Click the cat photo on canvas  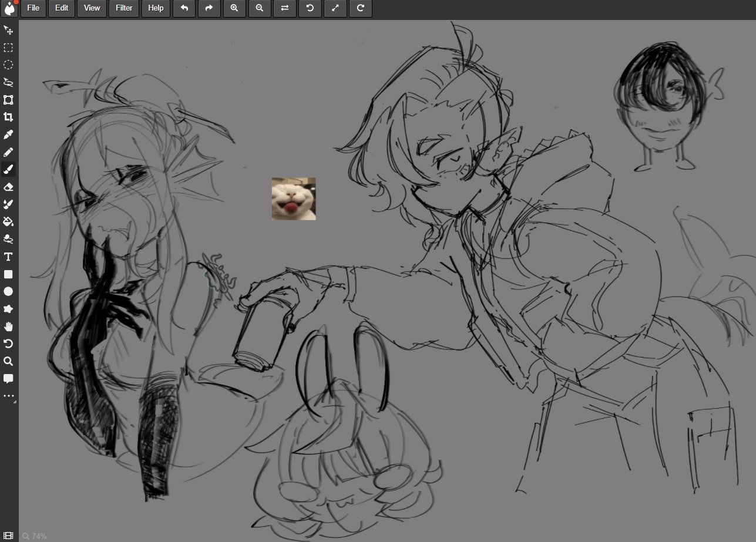294,199
